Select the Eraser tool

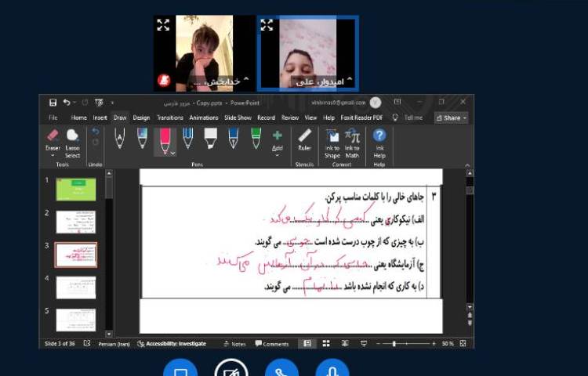pyautogui.click(x=53, y=139)
